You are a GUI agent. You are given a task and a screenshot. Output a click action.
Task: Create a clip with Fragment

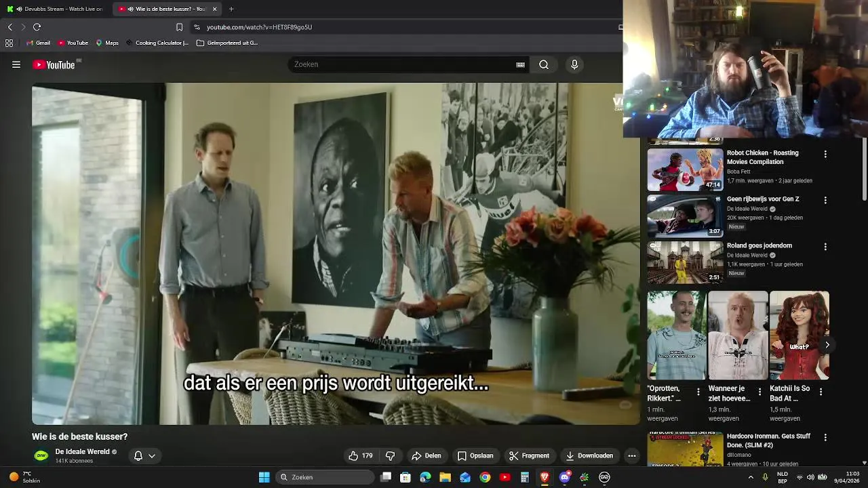(x=529, y=455)
